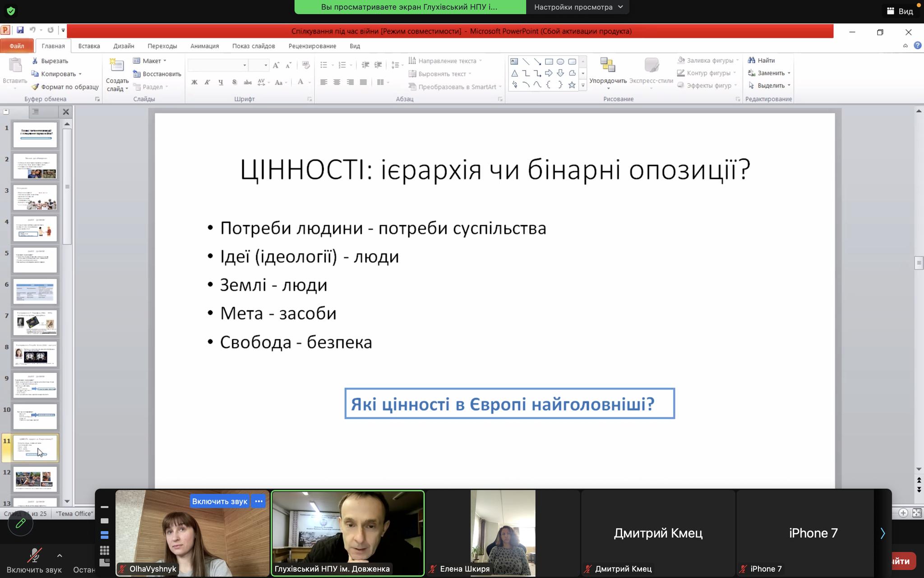This screenshot has height=578, width=924.
Task: Open Копировать dropdown arrow
Action: [x=80, y=74]
